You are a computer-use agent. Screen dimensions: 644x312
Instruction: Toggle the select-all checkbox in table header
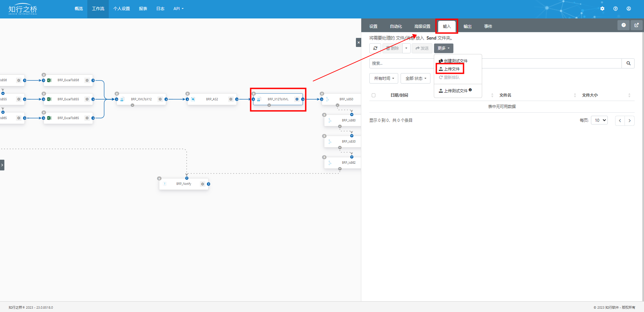coord(373,95)
